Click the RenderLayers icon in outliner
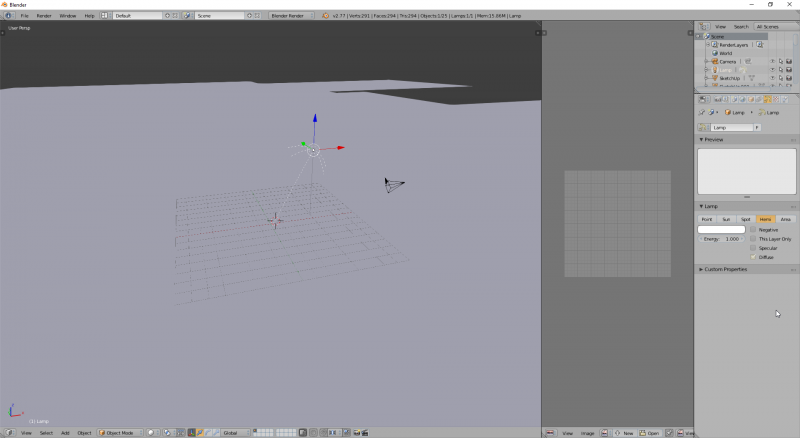 [x=715, y=45]
